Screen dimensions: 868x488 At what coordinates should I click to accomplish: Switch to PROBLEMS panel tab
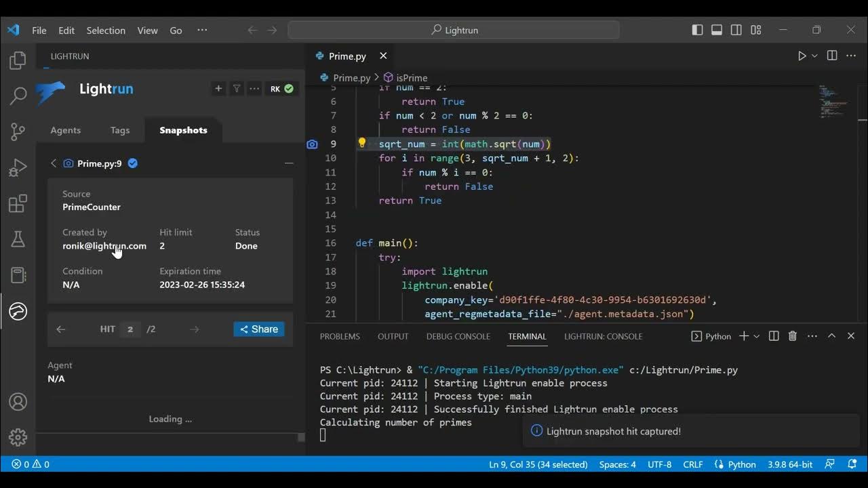(340, 336)
